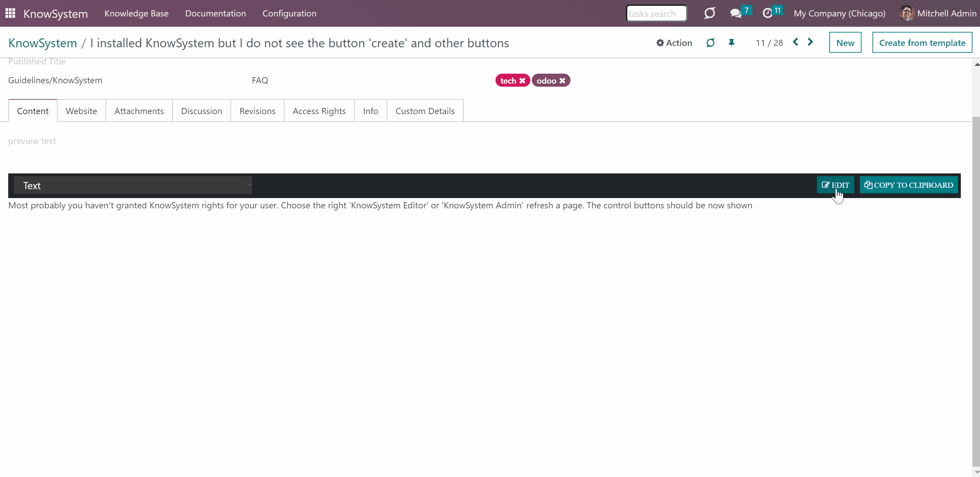Open the conversations chat bubble icon
The width and height of the screenshot is (980, 477).
click(736, 13)
